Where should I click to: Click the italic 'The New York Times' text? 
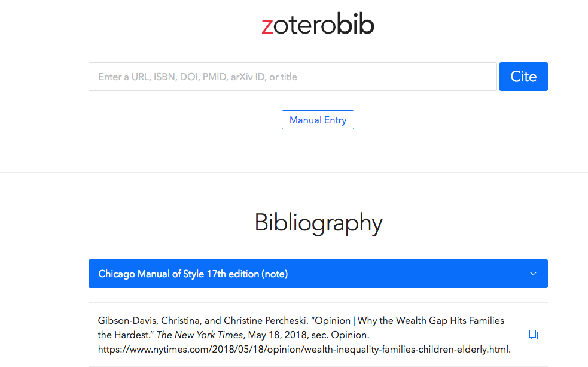[x=200, y=335]
